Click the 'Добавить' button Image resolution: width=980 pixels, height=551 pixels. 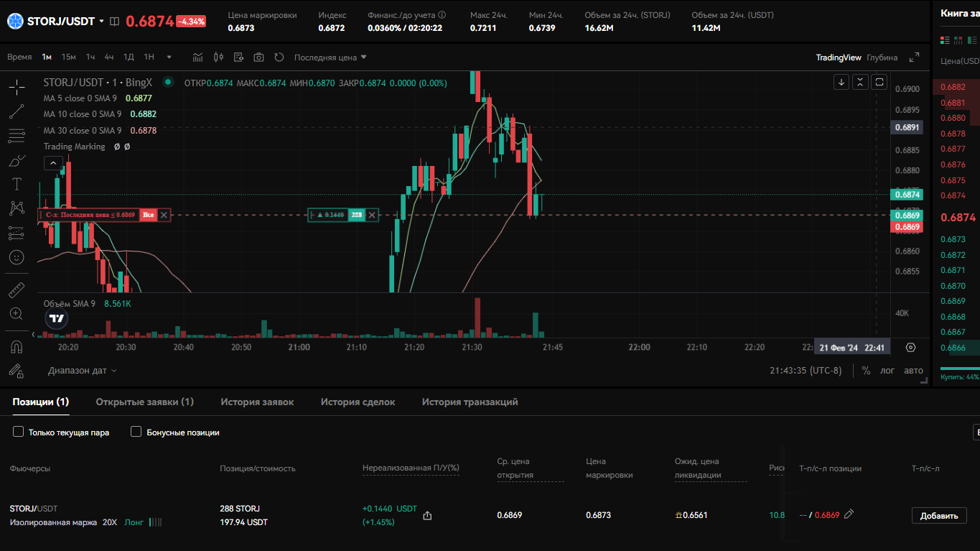pyautogui.click(x=939, y=515)
